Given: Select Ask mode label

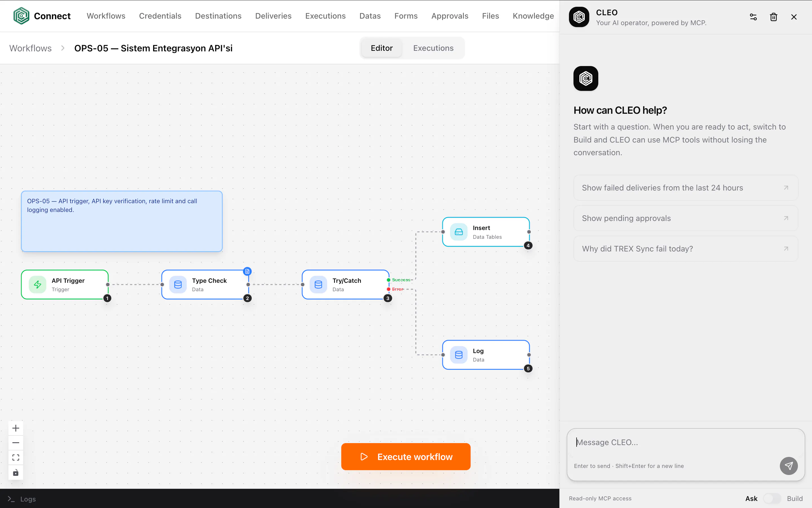Looking at the screenshot, I should 751,498.
